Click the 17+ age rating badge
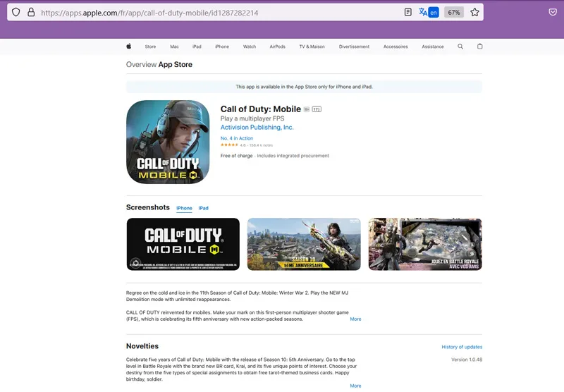Image resolution: width=564 pixels, height=392 pixels. click(317, 109)
